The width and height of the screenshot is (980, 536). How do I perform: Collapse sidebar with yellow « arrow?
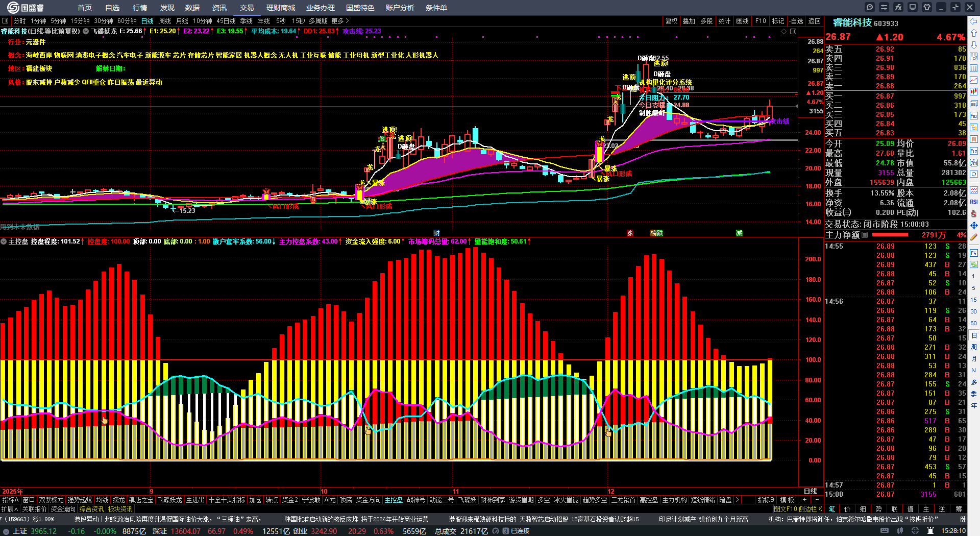[x=820, y=509]
